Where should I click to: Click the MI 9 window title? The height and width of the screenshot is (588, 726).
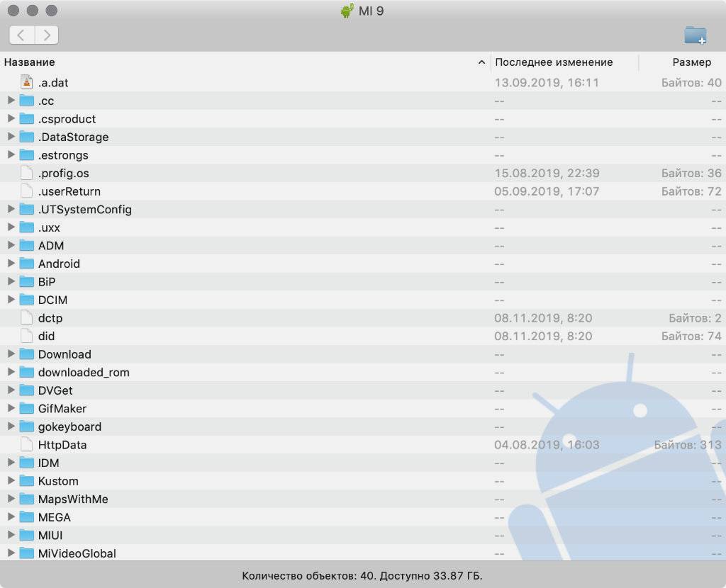(372, 11)
